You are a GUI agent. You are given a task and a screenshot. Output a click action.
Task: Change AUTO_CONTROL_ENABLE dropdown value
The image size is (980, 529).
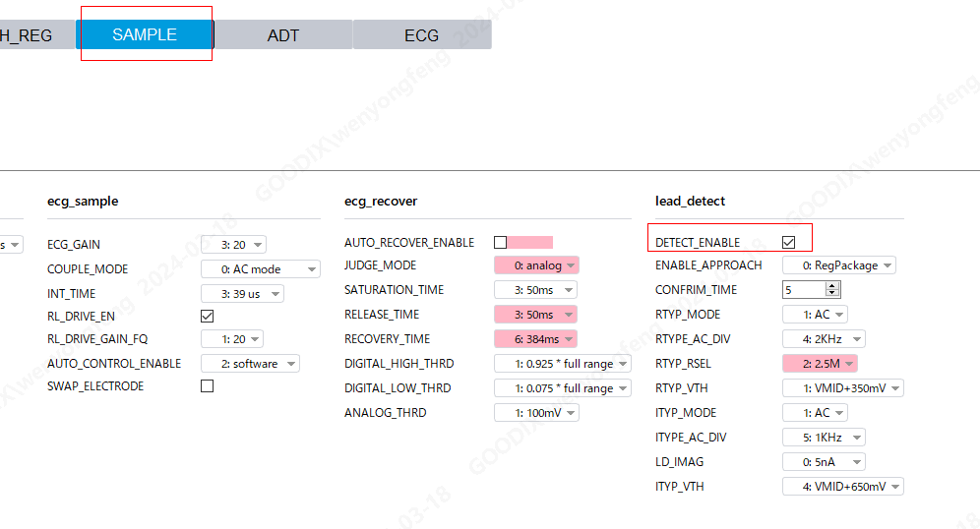pyautogui.click(x=250, y=364)
